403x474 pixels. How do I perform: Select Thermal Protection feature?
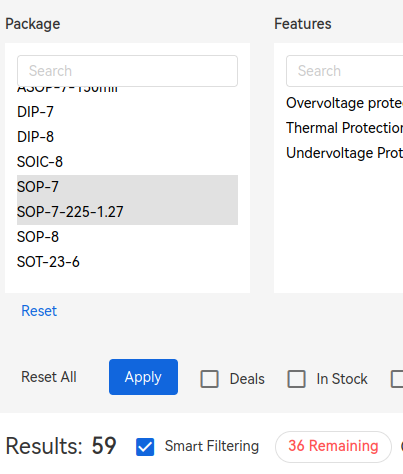tap(345, 128)
